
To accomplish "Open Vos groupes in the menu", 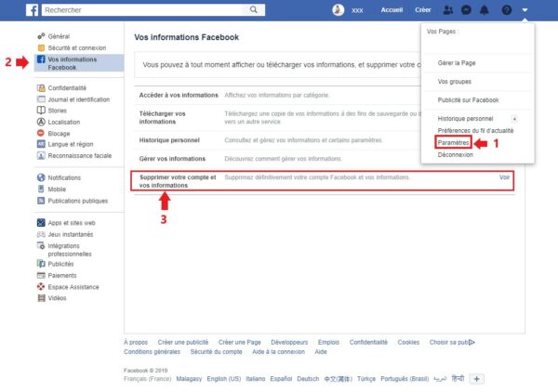I will (455, 82).
